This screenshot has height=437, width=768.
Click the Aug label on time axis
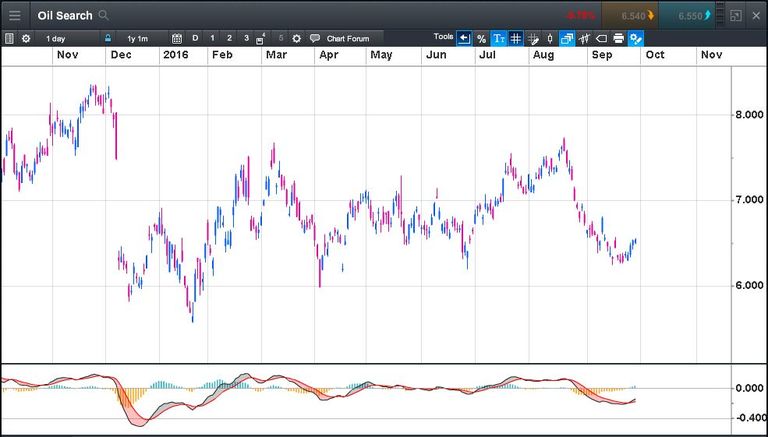[x=543, y=55]
